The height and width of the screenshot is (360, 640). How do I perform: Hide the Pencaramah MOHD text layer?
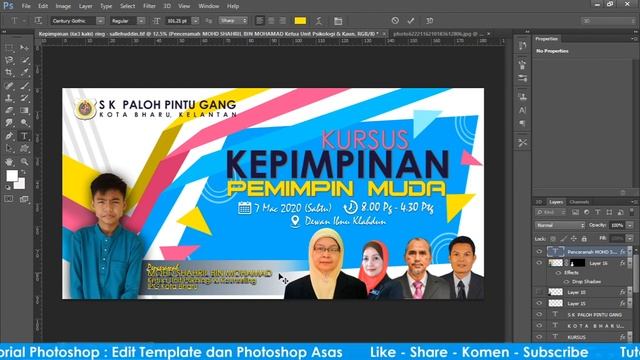539,252
